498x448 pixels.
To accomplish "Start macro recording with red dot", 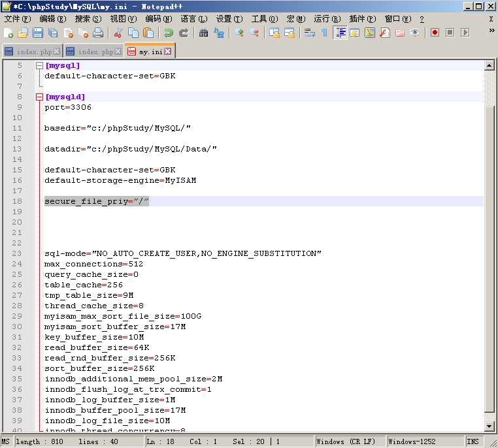I will coord(435,33).
